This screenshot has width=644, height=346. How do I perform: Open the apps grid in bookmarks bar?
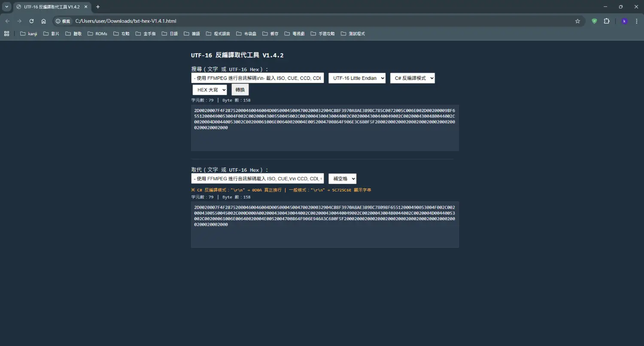(x=7, y=33)
